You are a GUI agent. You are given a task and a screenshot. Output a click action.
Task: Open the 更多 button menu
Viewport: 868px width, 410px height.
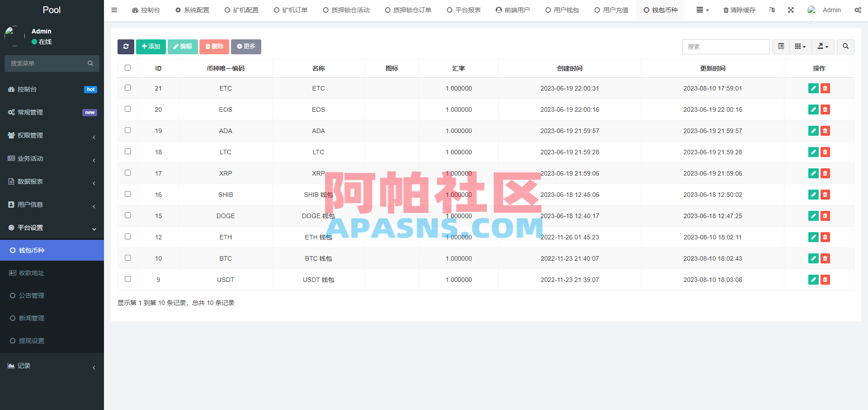(246, 47)
